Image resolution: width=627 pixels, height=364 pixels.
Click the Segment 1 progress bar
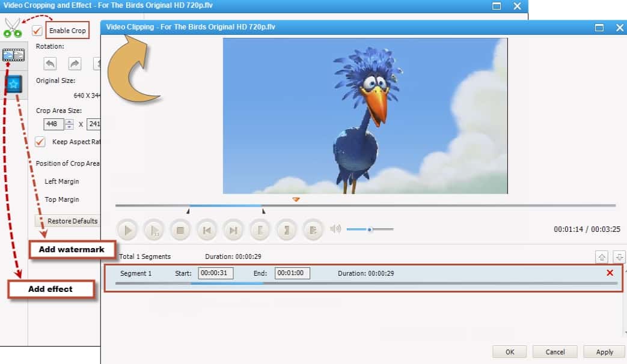pyautogui.click(x=366, y=284)
